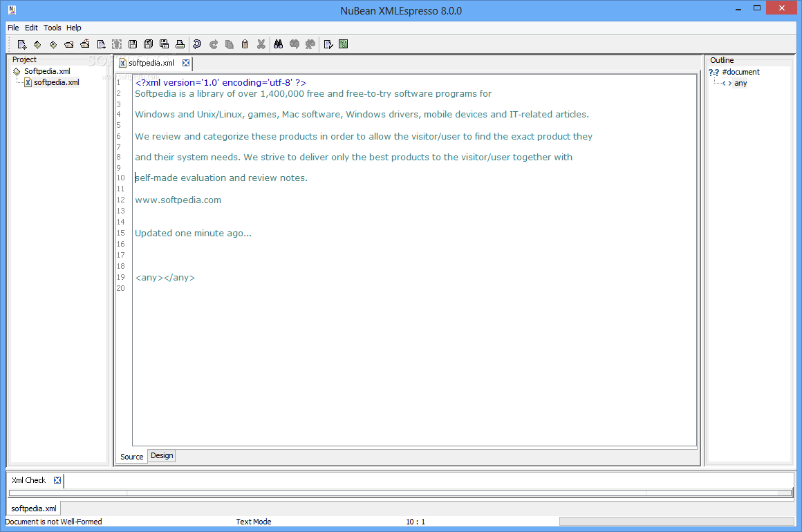Click the green Validate document icon
Viewport: 802px width, 532px height.
[x=343, y=44]
